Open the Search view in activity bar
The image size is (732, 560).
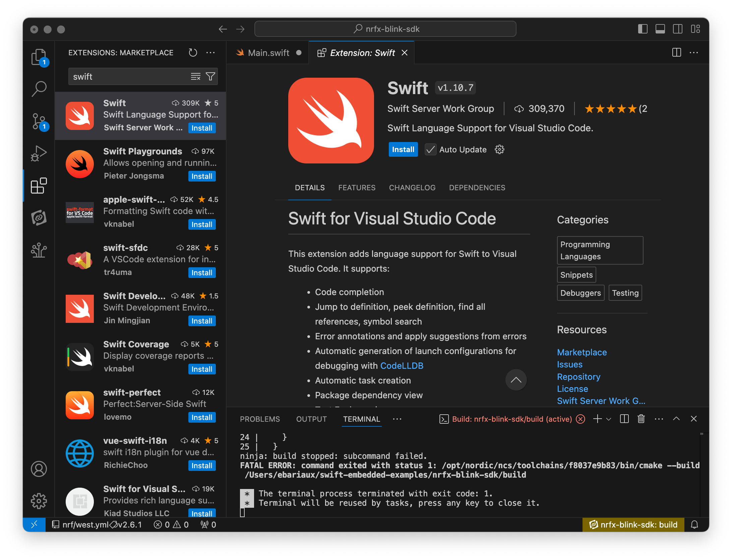click(x=39, y=89)
